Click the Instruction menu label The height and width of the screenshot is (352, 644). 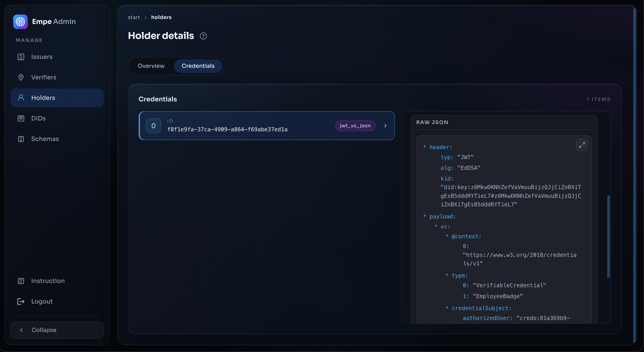pos(48,281)
